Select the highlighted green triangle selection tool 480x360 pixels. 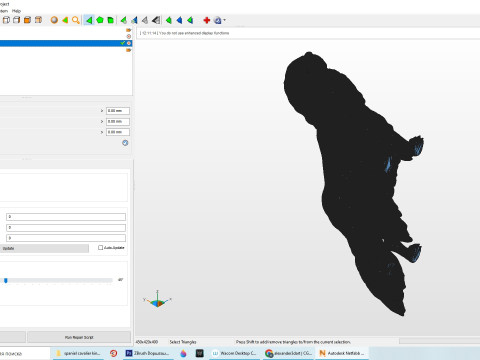pyautogui.click(x=89, y=20)
